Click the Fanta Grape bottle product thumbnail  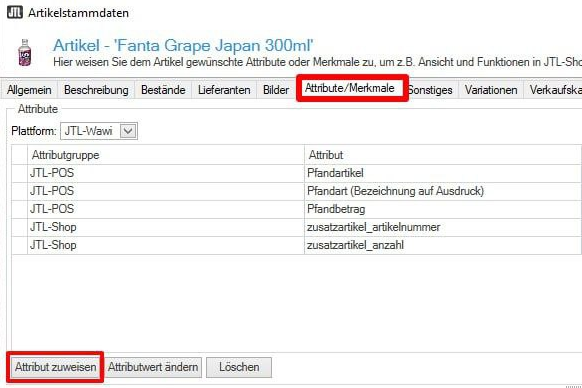click(x=24, y=53)
